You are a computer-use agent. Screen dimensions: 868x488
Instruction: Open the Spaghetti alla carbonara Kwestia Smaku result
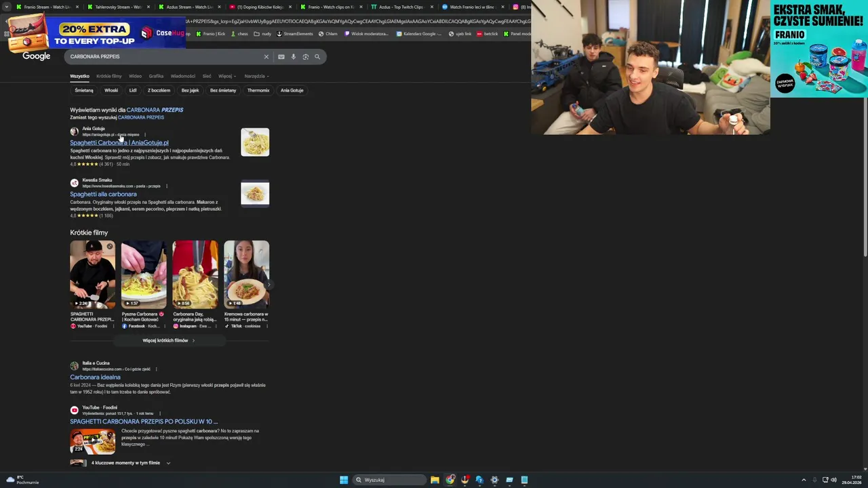[103, 194]
